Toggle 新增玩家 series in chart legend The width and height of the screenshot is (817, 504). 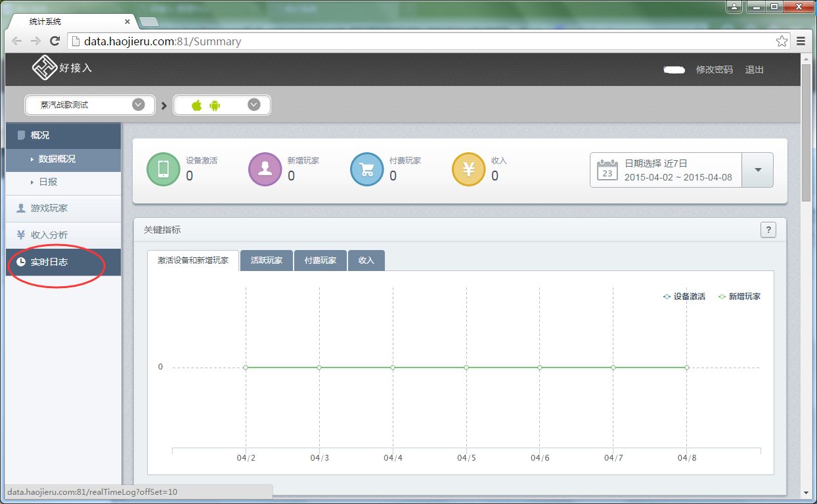point(740,297)
